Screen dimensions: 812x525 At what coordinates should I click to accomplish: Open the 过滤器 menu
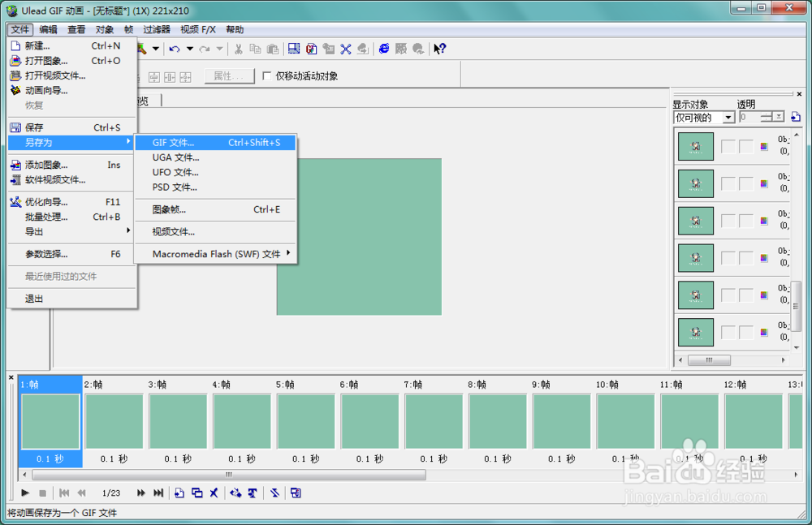pos(157,29)
